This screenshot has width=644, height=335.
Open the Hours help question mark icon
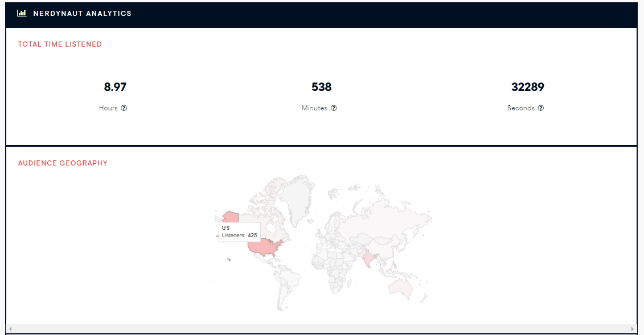(x=124, y=108)
